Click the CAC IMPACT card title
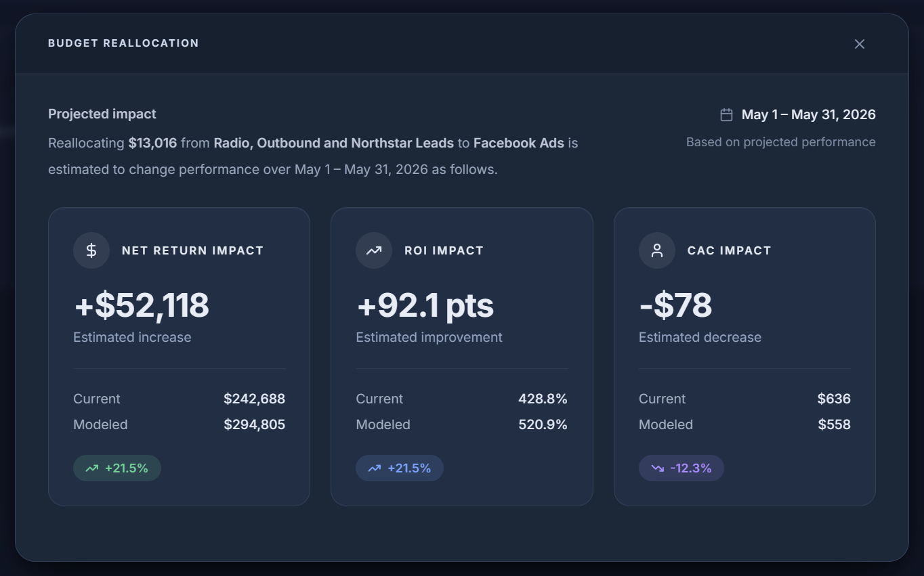This screenshot has width=924, height=576. [730, 250]
